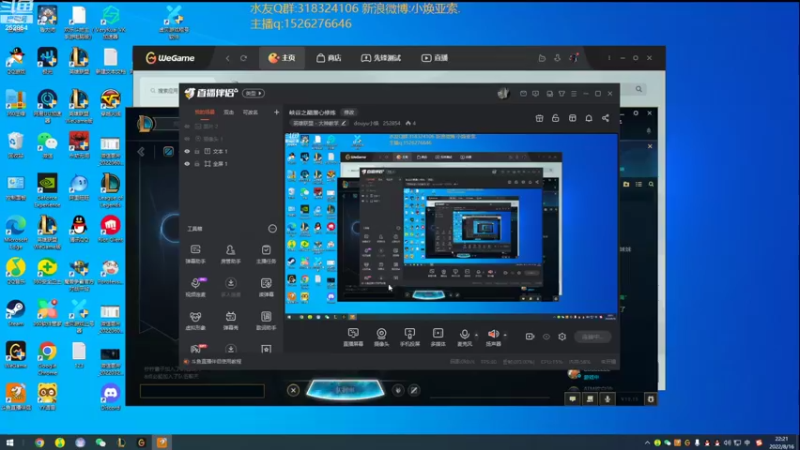The height and width of the screenshot is (450, 800).
Task: Refresh the WeGame page
Action: (x=243, y=58)
